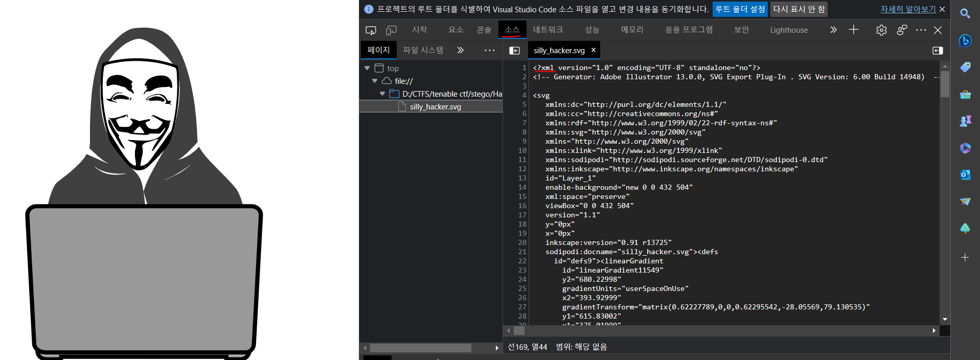
Task: Toggle the debugger sidebar icon
Action: point(938,51)
